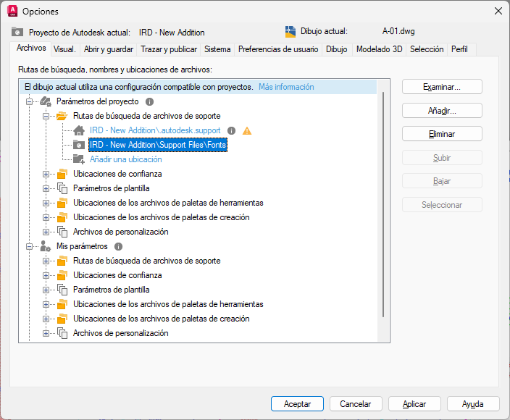
Task: Click the Mis parámetros user gear icon
Action: coord(45,246)
